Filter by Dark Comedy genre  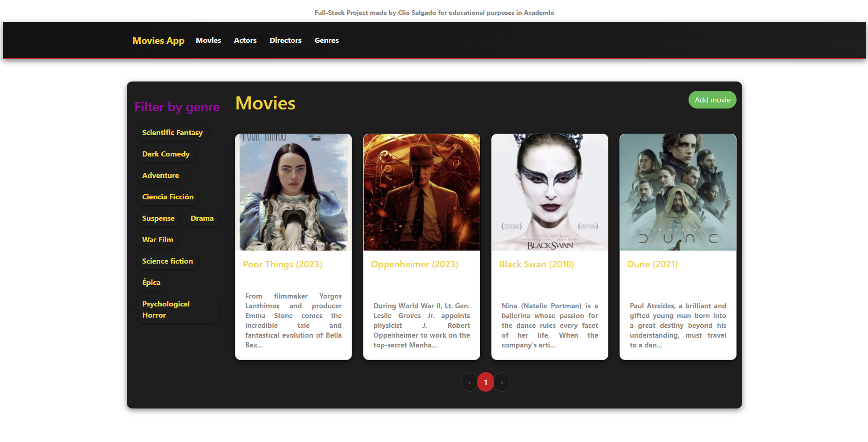pyautogui.click(x=166, y=154)
